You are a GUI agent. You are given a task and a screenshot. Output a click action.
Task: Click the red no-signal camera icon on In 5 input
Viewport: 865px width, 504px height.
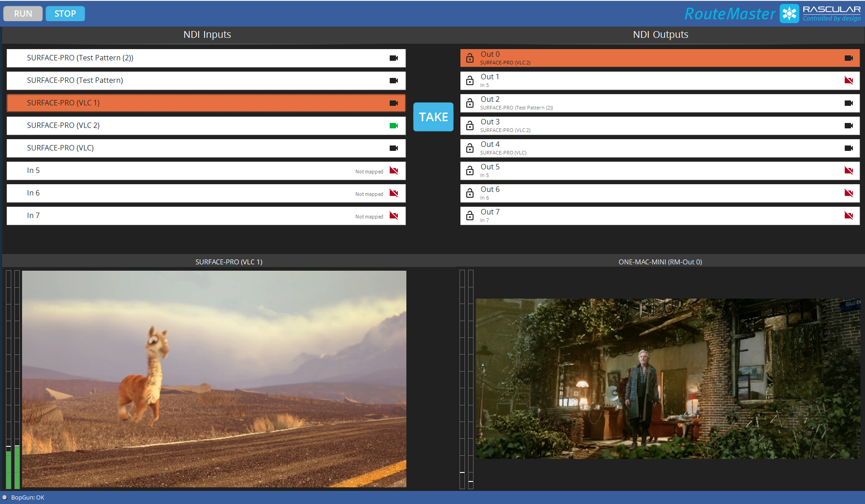tap(394, 171)
